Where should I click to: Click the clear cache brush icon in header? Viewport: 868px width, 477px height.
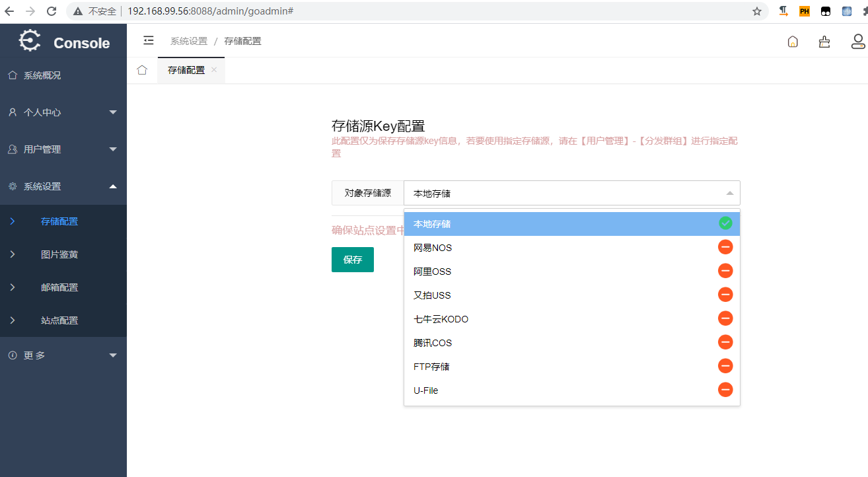tap(824, 41)
